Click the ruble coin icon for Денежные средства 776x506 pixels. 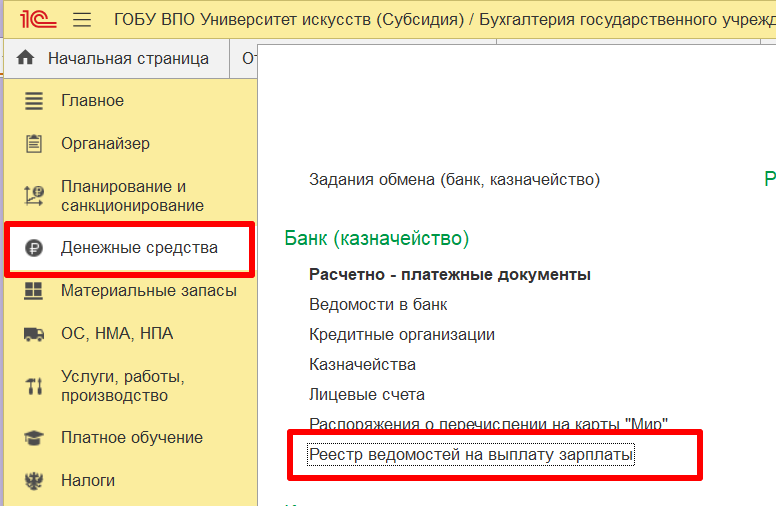coord(34,248)
